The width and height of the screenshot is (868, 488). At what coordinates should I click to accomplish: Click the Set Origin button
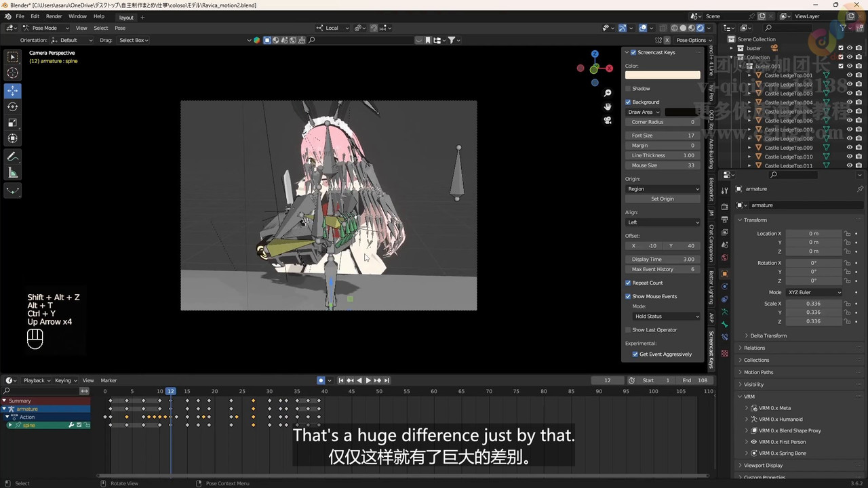[x=663, y=199]
